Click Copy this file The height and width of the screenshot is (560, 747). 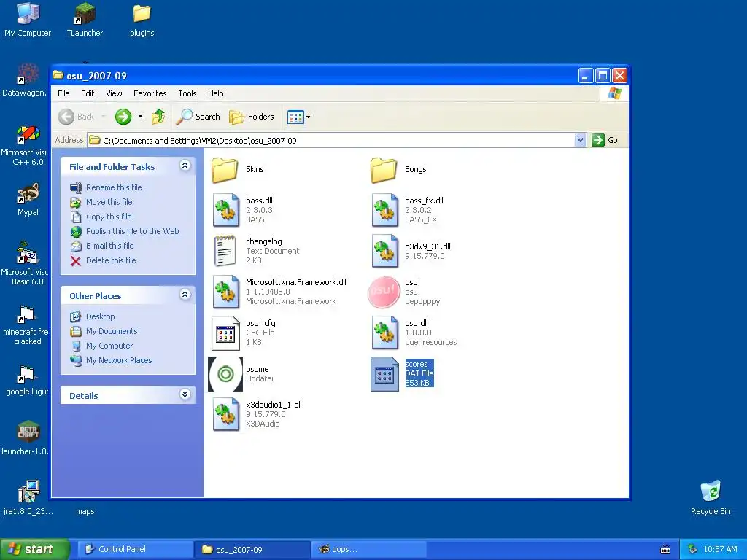109,217
